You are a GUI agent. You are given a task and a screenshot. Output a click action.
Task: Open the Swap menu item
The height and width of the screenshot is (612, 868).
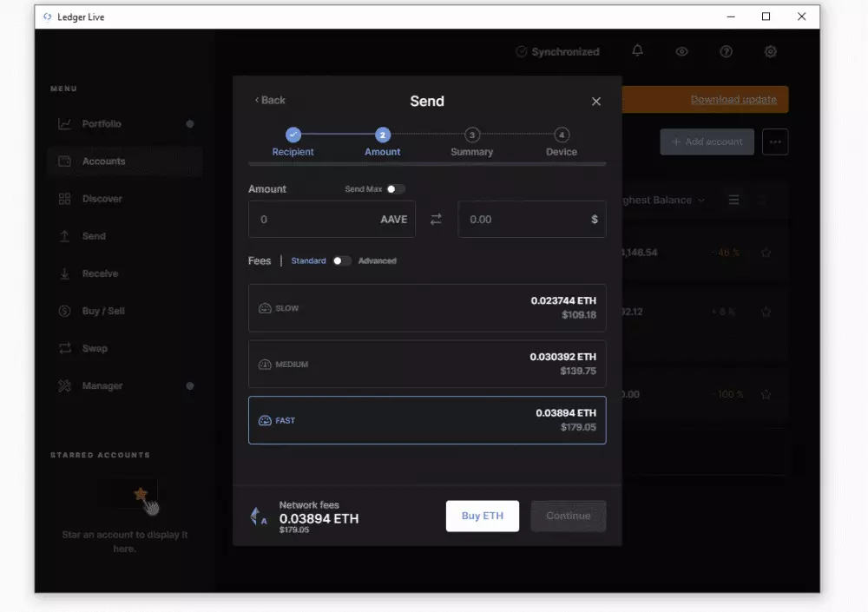95,348
